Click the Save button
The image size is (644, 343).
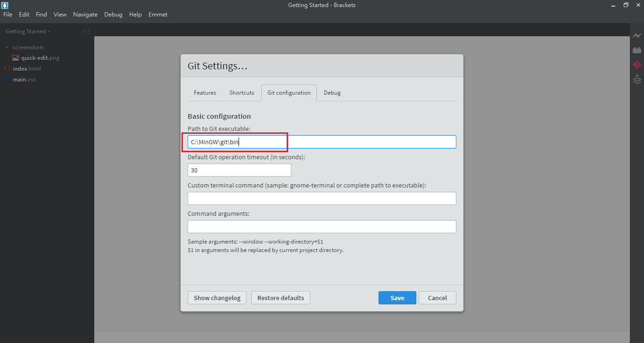tap(397, 298)
